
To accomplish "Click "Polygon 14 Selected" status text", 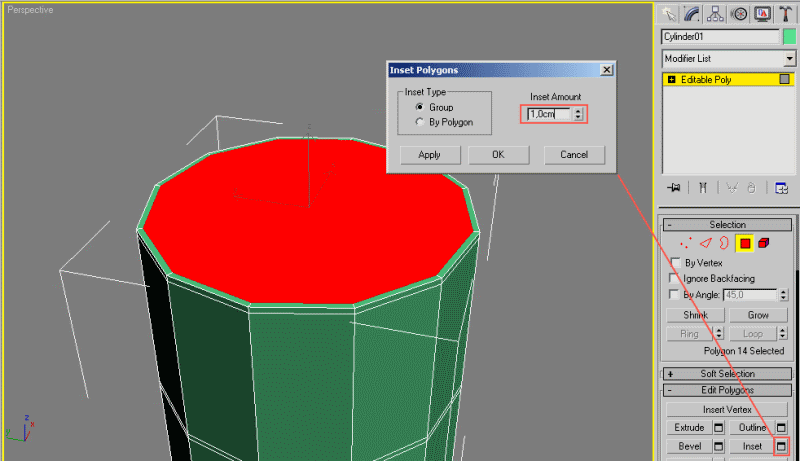I will coord(743,351).
